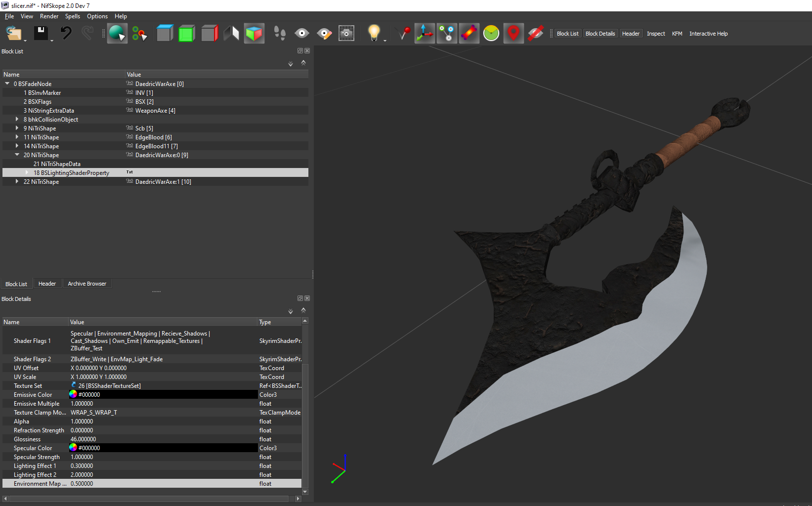
Task: Switch to front view green cube
Action: click(x=186, y=34)
